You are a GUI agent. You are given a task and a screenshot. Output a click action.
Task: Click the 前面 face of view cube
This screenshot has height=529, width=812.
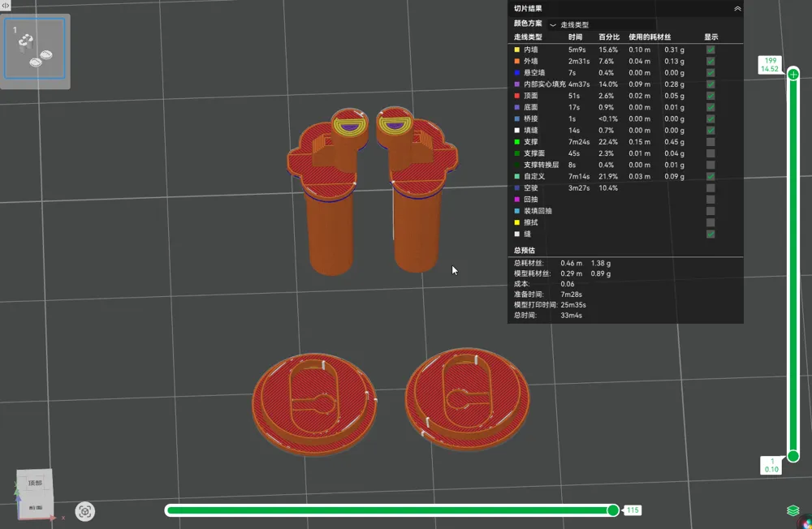point(35,507)
